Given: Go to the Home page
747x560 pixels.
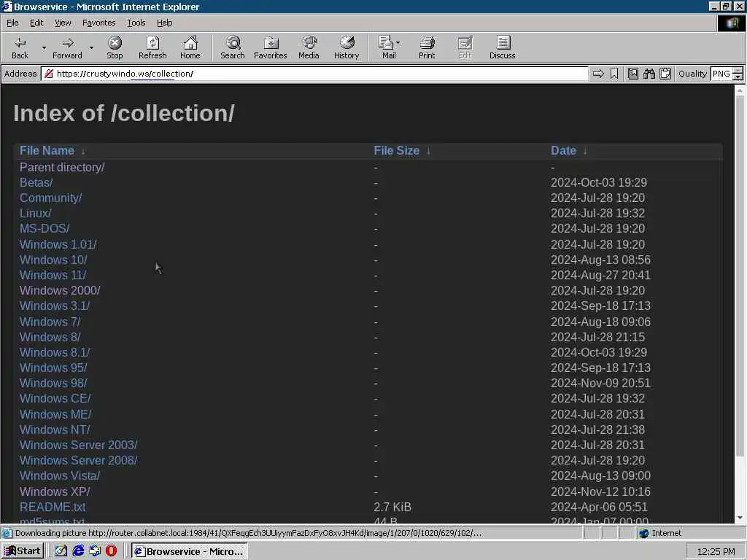Looking at the screenshot, I should tap(190, 47).
